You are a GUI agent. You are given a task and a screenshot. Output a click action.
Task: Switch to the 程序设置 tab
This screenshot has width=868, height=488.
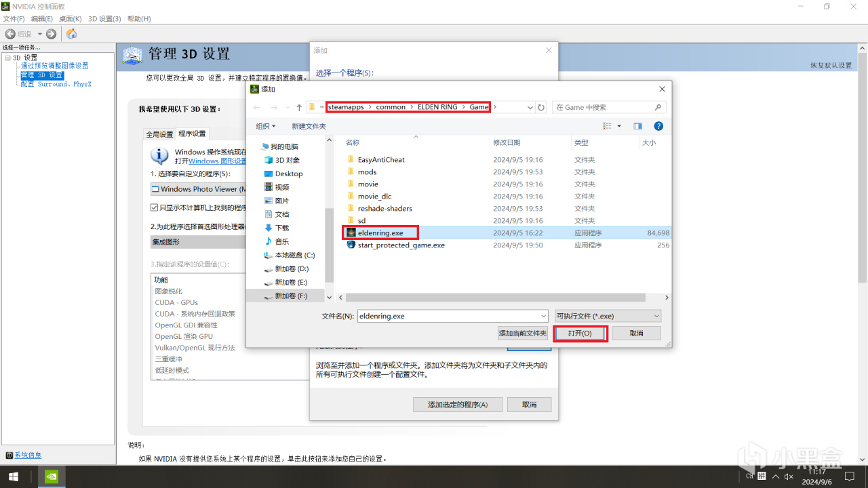click(192, 134)
